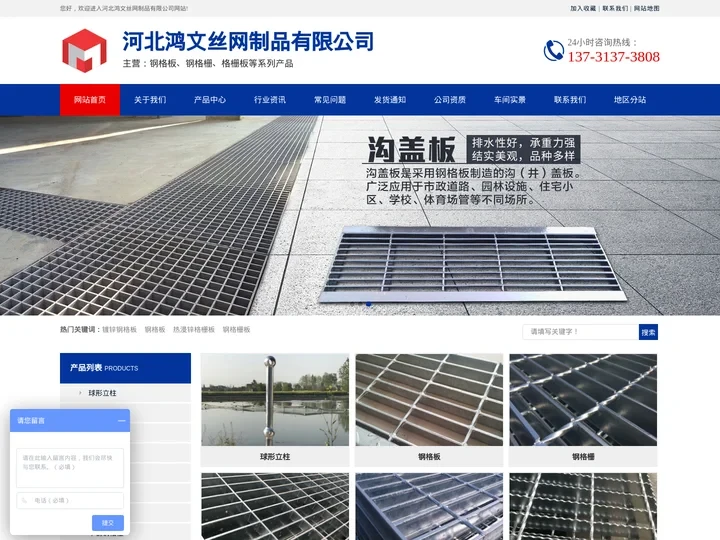
Task: Click 钢格栅 caption under product image
Action: tap(583, 456)
